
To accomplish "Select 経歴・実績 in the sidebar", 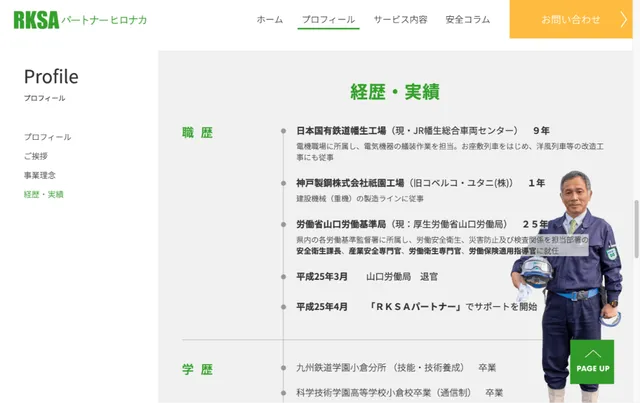I will click(44, 194).
